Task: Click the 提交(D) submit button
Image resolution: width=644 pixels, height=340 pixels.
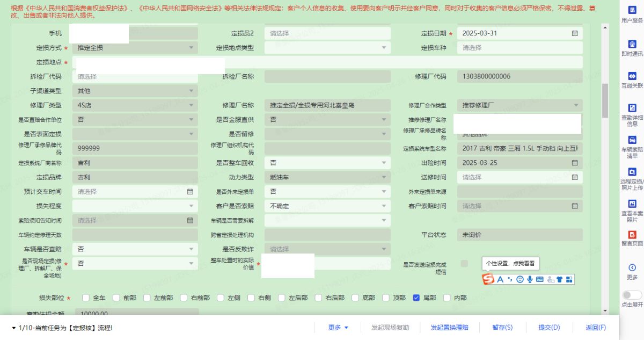Action: (x=549, y=328)
